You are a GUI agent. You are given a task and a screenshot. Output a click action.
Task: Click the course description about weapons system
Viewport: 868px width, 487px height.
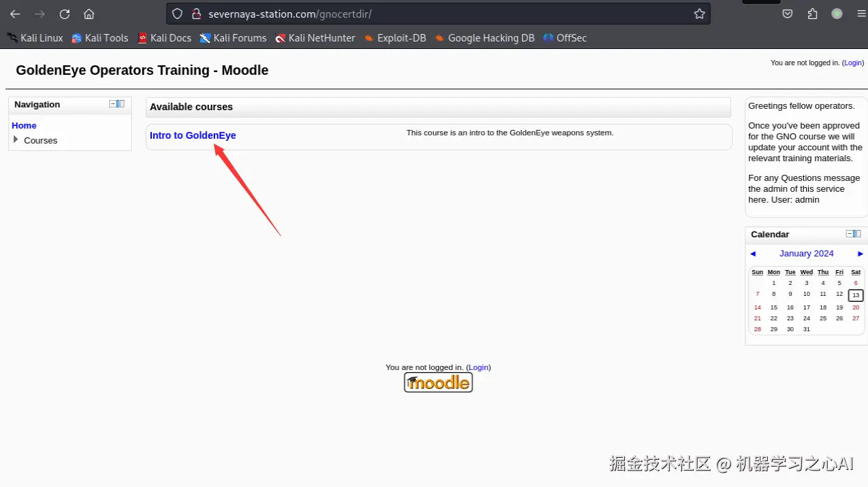[510, 133]
